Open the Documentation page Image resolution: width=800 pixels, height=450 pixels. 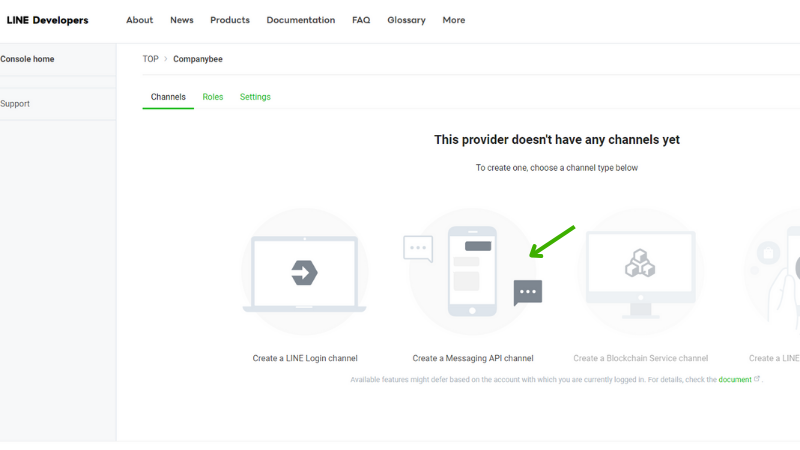pyautogui.click(x=301, y=20)
